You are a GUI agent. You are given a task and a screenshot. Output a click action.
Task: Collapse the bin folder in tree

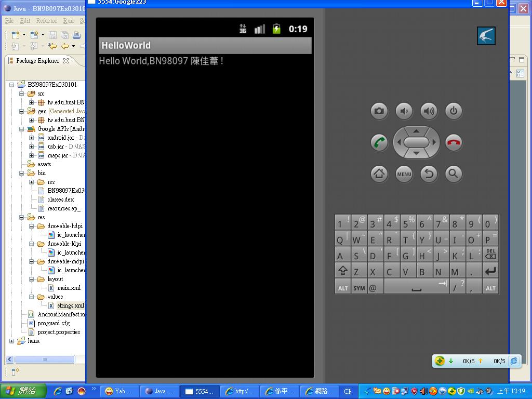click(22, 174)
